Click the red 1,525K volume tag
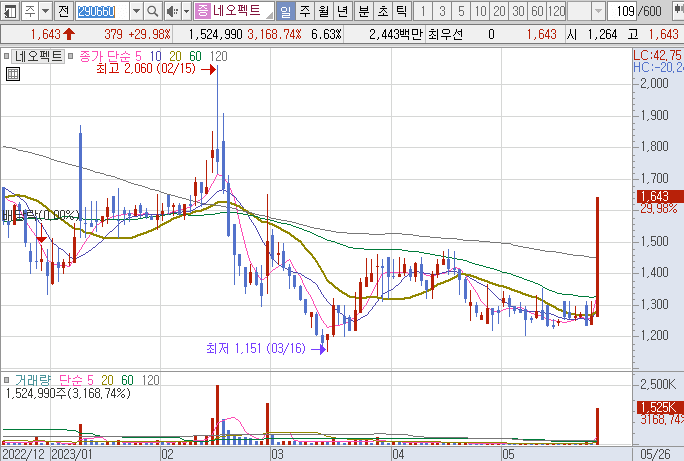 660,407
